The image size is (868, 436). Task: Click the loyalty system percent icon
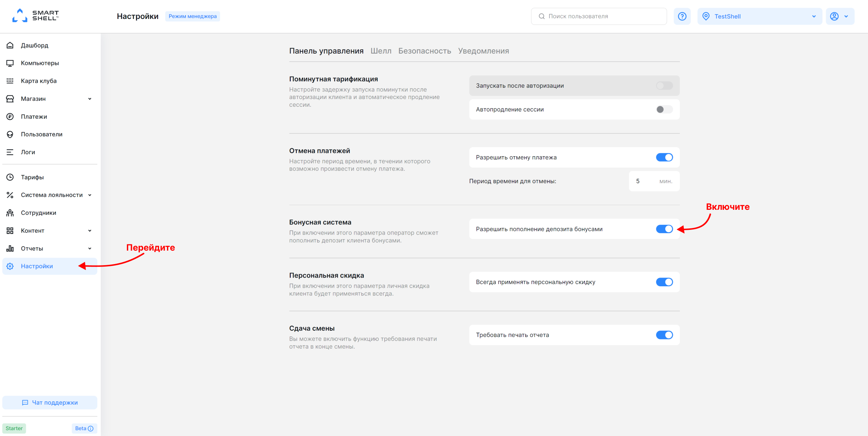pyautogui.click(x=10, y=195)
